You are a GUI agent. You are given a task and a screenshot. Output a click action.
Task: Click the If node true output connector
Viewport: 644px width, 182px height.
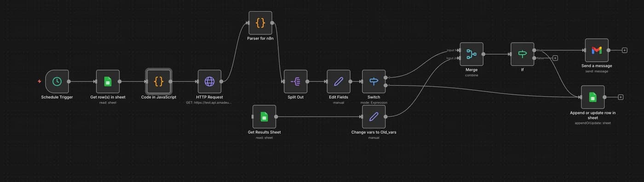point(534,50)
